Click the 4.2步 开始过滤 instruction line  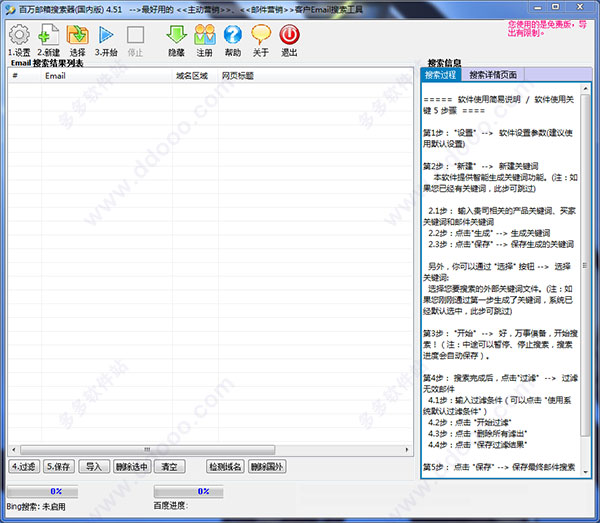(470, 422)
